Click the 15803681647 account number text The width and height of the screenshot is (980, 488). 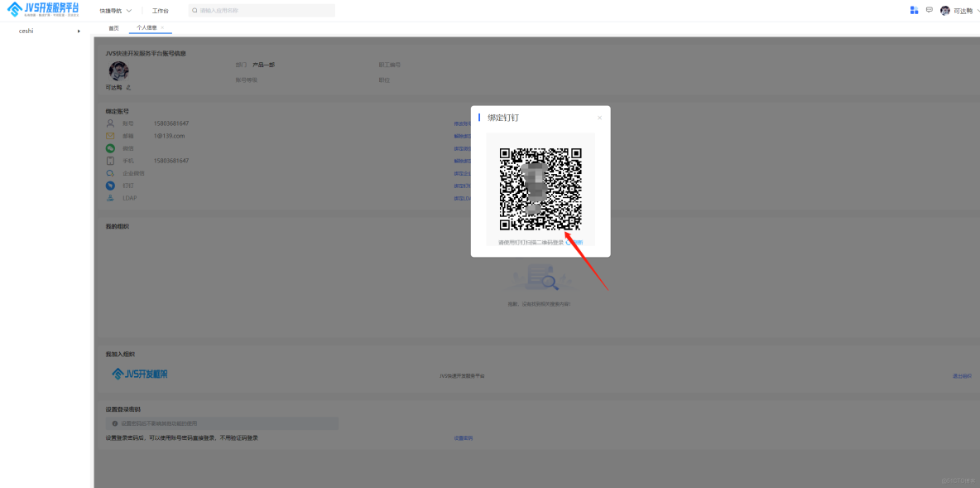pos(171,123)
